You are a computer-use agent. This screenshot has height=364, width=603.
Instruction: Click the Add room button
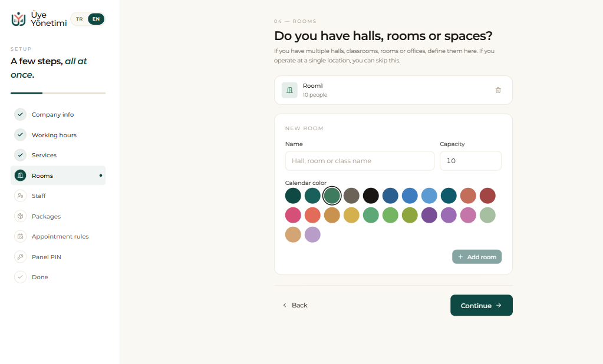477,257
